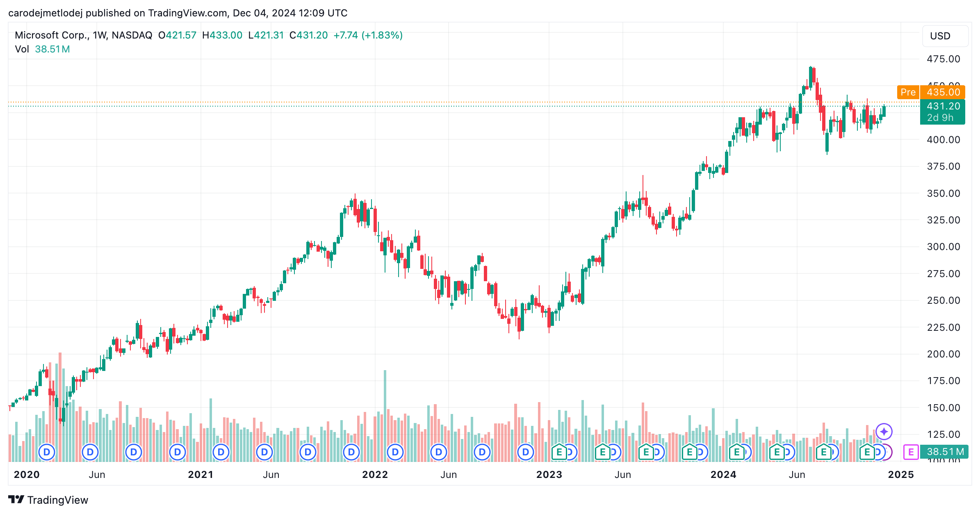
Task: Click the 2025 year label on time axis
Action: 901,475
